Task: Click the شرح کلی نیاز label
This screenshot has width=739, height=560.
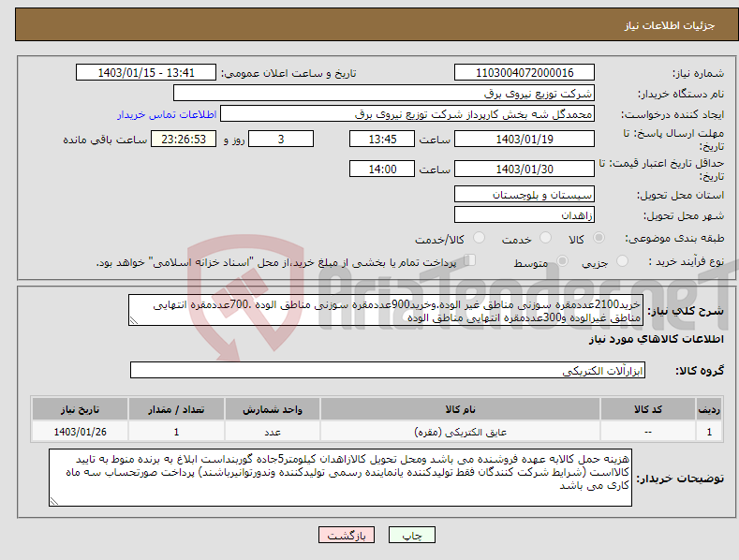Action: (x=686, y=311)
